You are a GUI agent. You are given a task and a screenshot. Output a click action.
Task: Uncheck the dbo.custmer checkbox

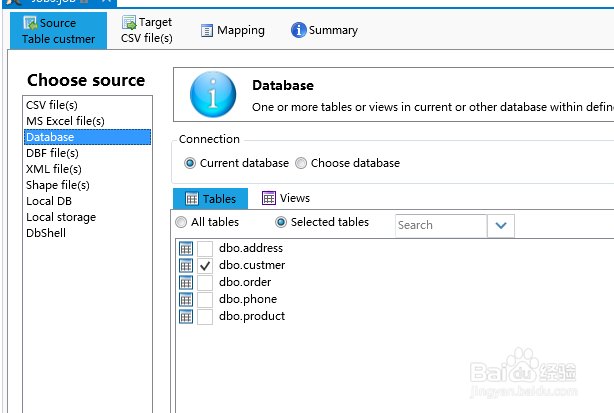[x=205, y=266]
